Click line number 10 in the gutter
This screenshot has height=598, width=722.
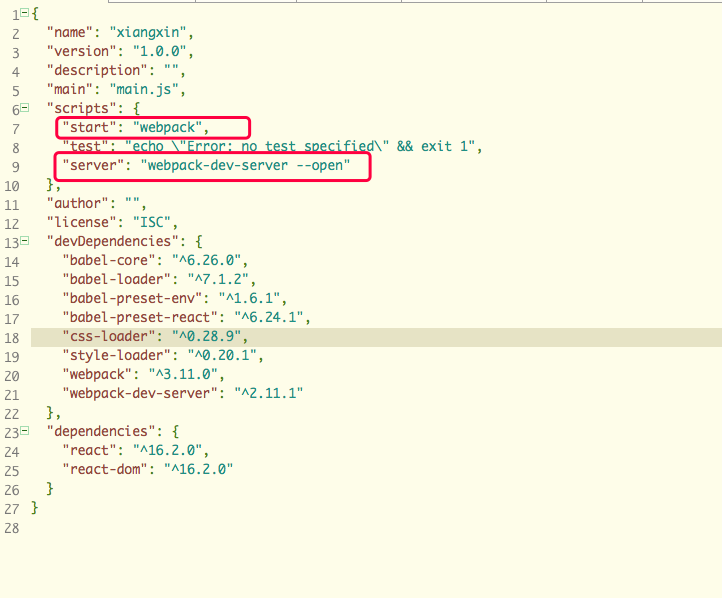(x=12, y=186)
